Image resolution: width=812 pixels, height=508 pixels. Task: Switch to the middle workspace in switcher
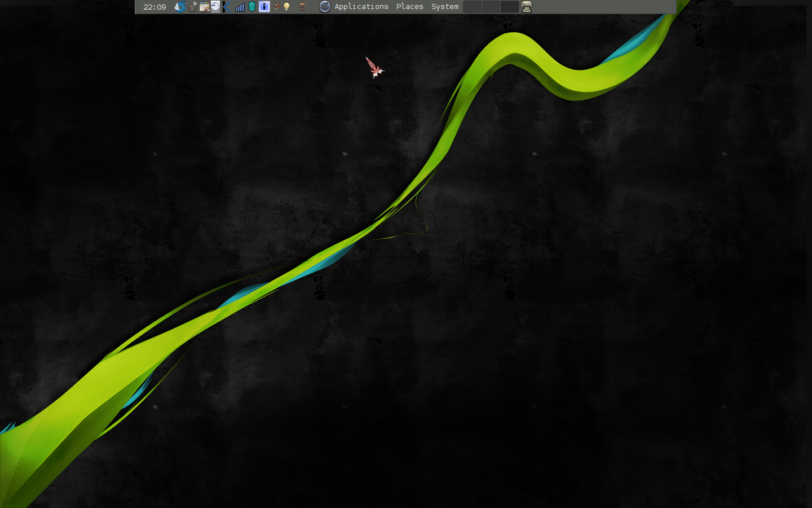(491, 7)
